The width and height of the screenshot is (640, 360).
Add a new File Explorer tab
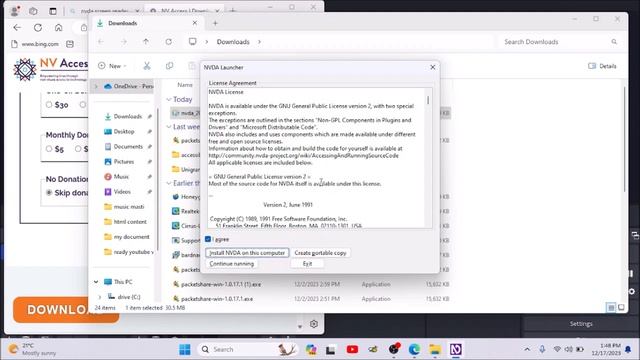(215, 23)
